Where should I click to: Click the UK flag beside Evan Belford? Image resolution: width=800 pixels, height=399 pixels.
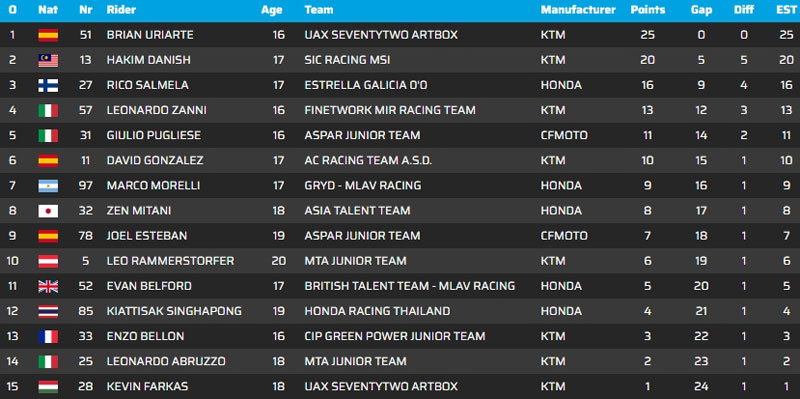[48, 286]
